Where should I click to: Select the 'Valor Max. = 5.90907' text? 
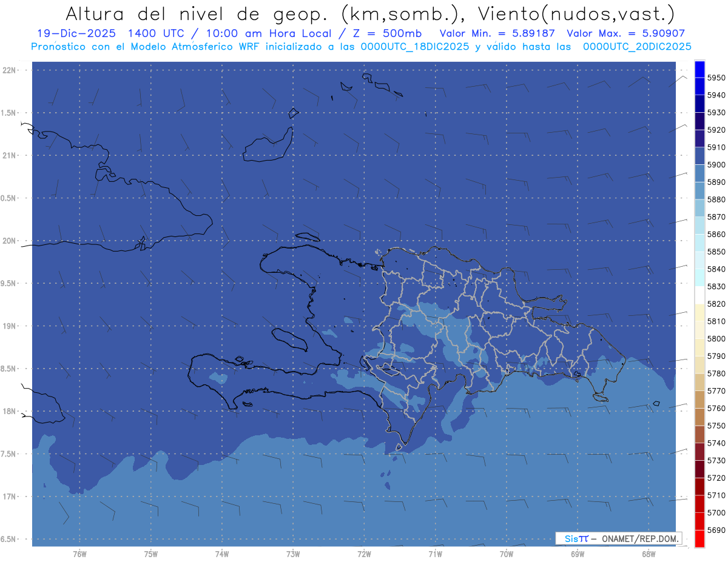pos(625,33)
